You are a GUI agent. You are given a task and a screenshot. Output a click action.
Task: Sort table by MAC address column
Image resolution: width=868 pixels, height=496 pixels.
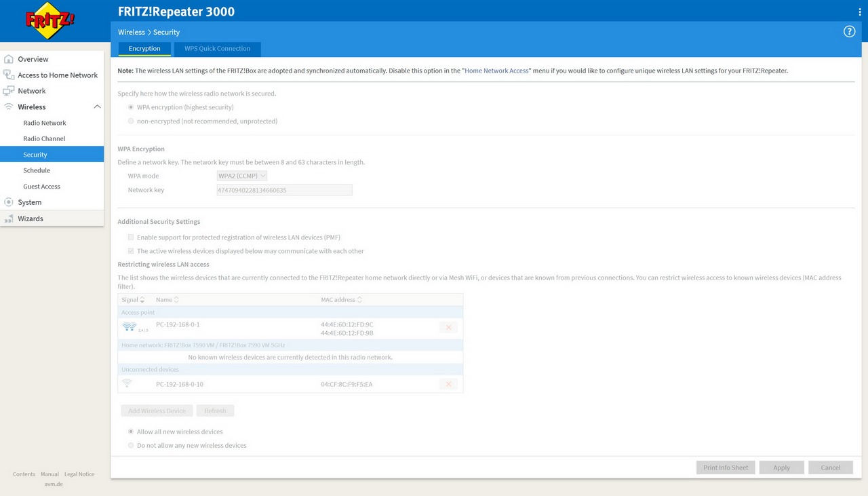coord(341,299)
